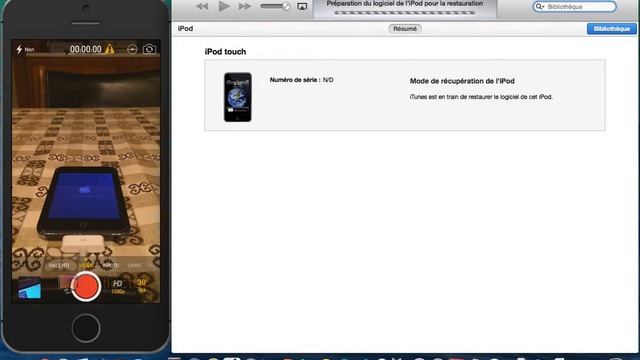The image size is (640, 360).
Task: Click the Numéro de série label
Action: [295, 80]
